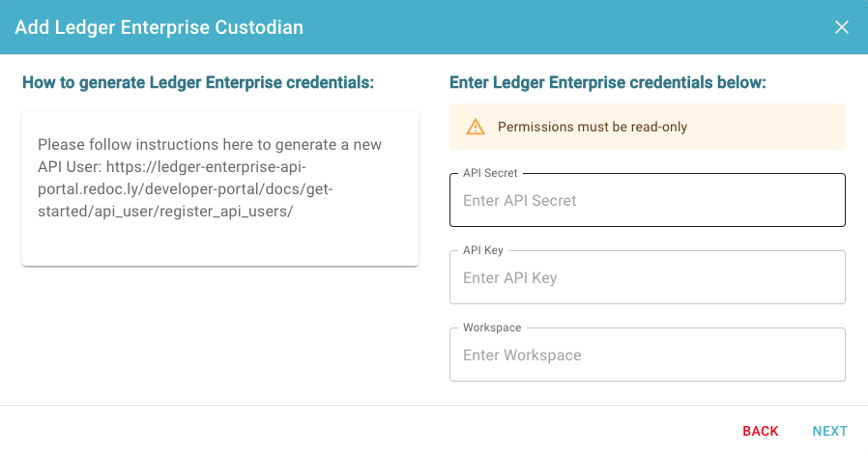Focus the API Secret input field
868x456 pixels.
click(x=647, y=200)
